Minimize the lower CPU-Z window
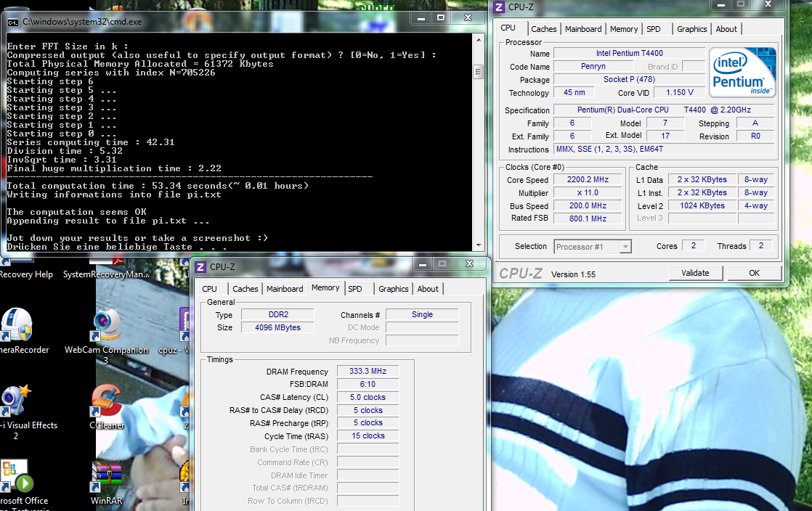 click(423, 264)
